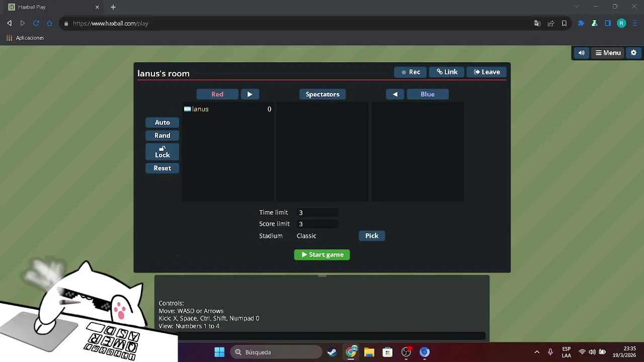Open the tab search dropdown arrow
This screenshot has width=644, height=362.
coord(577,7)
